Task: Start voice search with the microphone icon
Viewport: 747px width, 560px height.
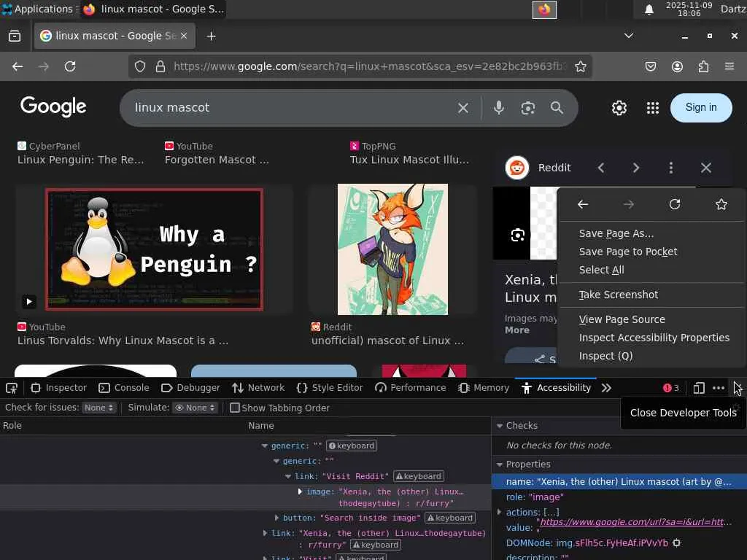Action: (x=499, y=108)
